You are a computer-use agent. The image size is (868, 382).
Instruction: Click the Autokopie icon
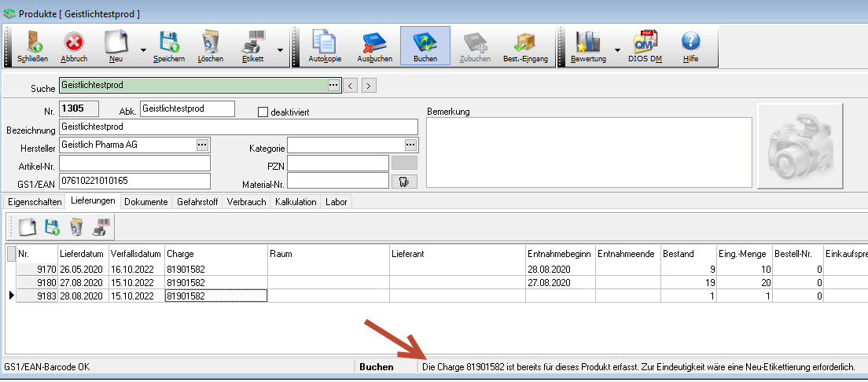point(325,46)
